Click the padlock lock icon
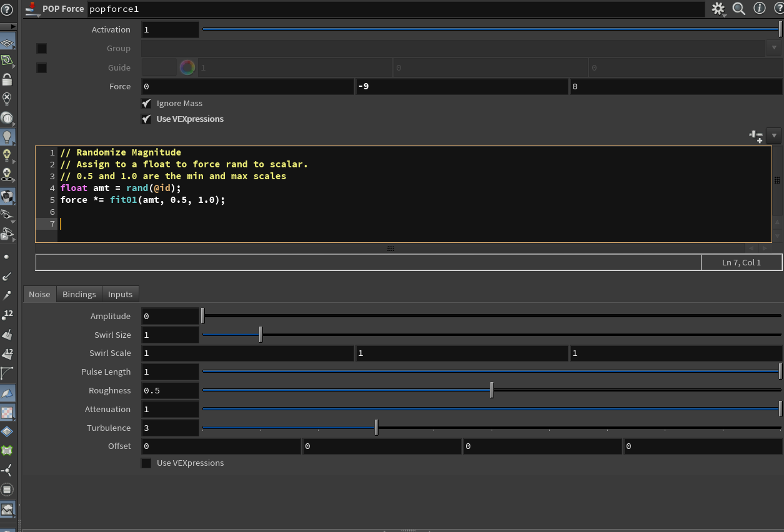784x532 pixels. tap(7, 79)
